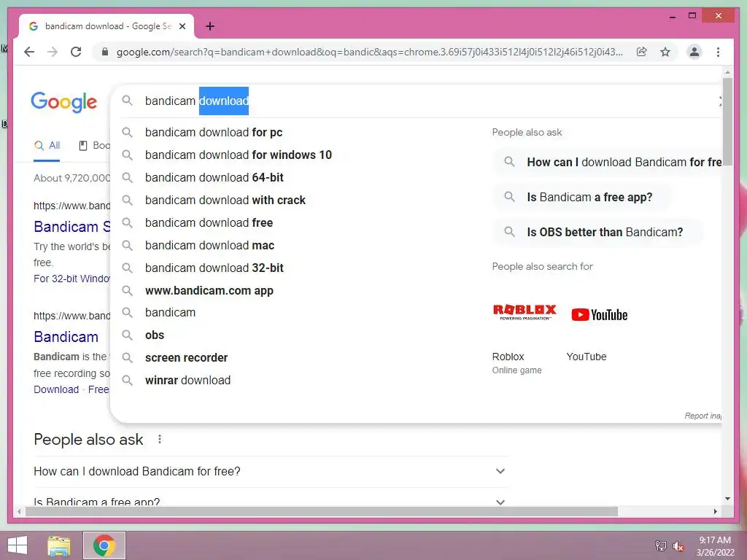Choose the 'winrar download' suggestion

coord(187,381)
